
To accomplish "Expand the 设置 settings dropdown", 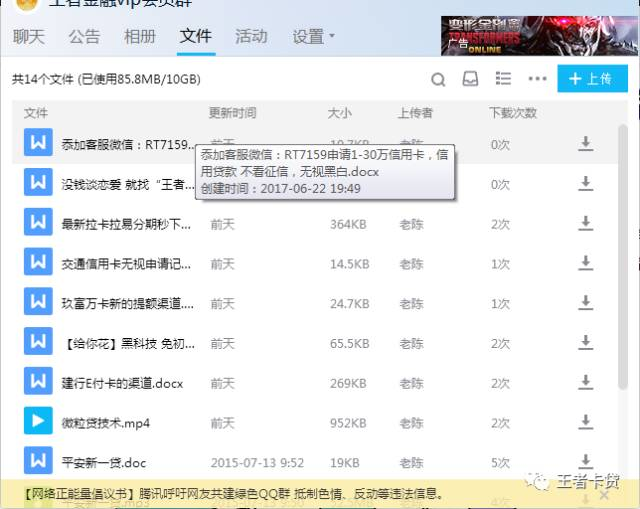I will click(313, 37).
